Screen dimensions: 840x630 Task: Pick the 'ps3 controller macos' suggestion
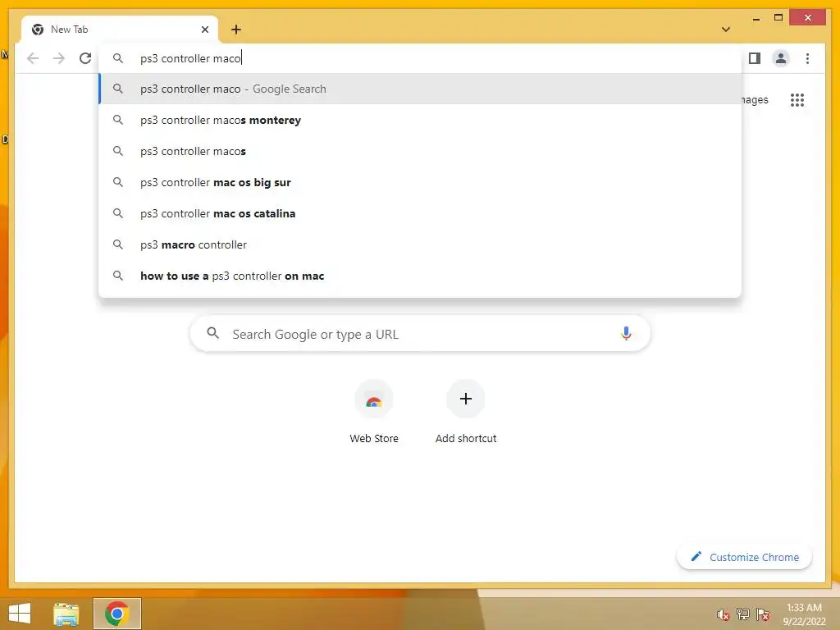[x=421, y=151]
